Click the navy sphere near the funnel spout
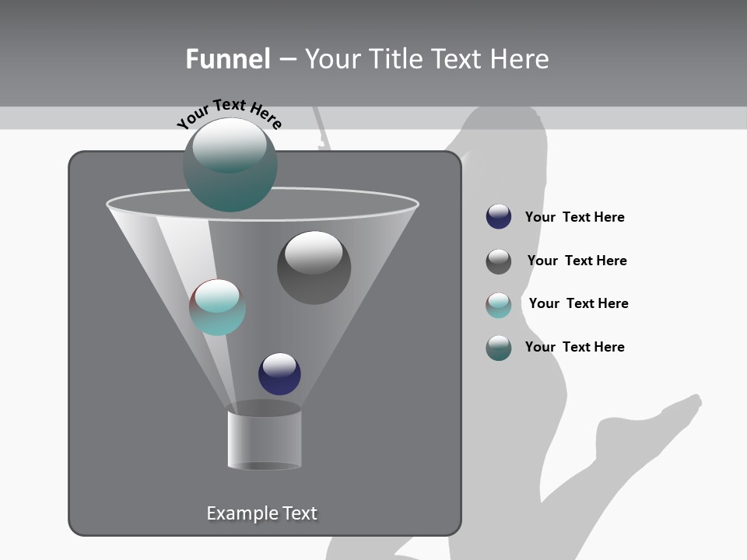 [x=279, y=374]
